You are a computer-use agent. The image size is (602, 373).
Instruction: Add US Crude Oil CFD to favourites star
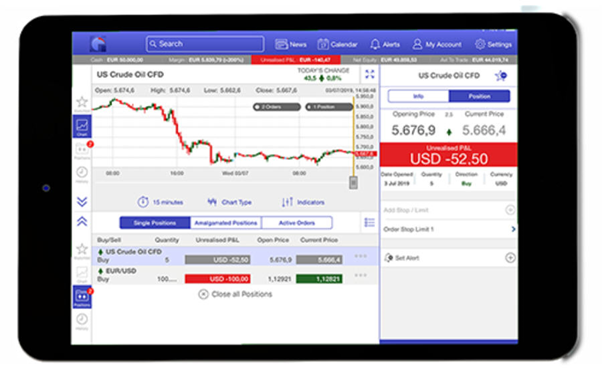(x=501, y=76)
